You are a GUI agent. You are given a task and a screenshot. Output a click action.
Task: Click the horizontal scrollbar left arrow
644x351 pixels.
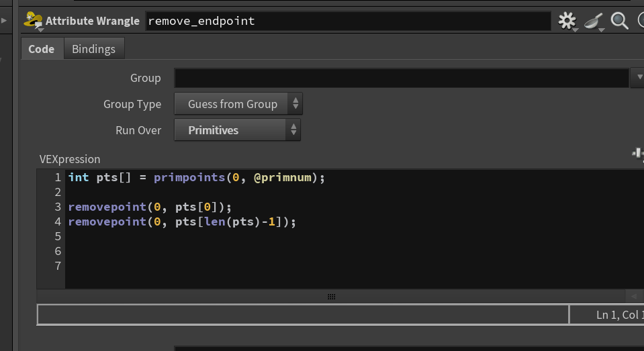pos(634,297)
